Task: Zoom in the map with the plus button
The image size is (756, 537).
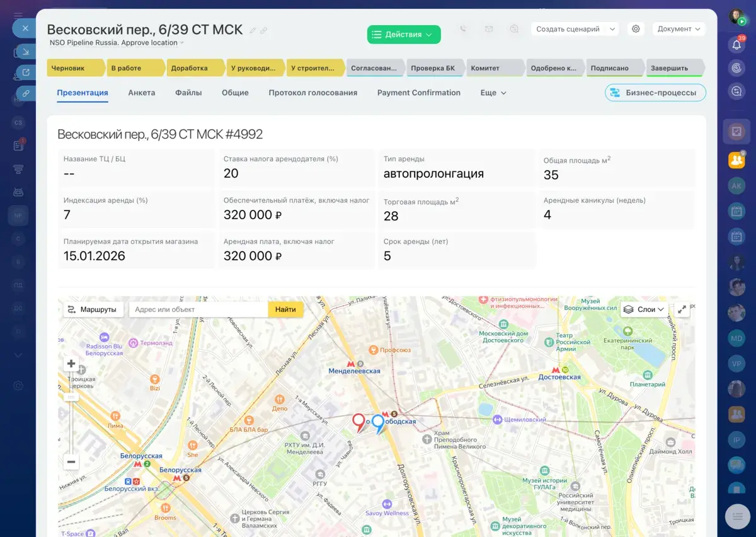Action: click(x=71, y=364)
